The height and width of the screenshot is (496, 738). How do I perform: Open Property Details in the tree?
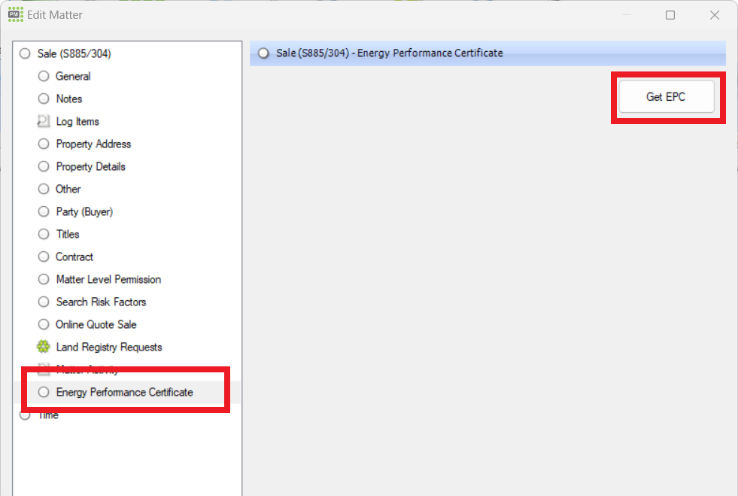[90, 167]
